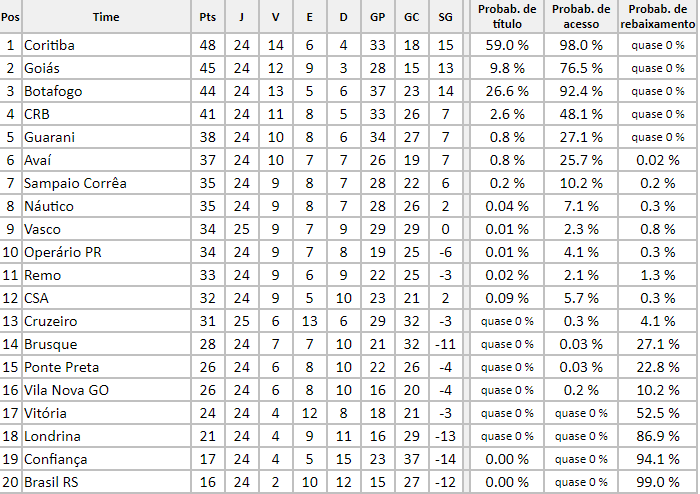Image resolution: width=700 pixels, height=494 pixels.
Task: Click the GP column header
Action: click(377, 17)
